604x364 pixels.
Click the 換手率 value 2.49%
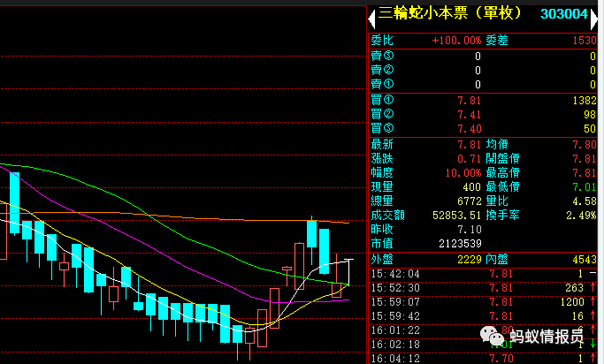[x=581, y=215]
